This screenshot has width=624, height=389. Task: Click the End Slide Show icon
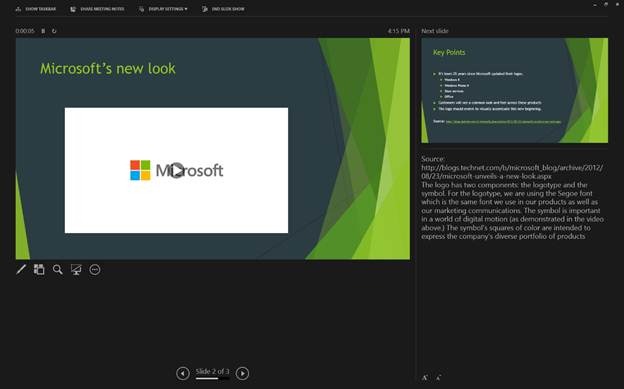coord(205,9)
